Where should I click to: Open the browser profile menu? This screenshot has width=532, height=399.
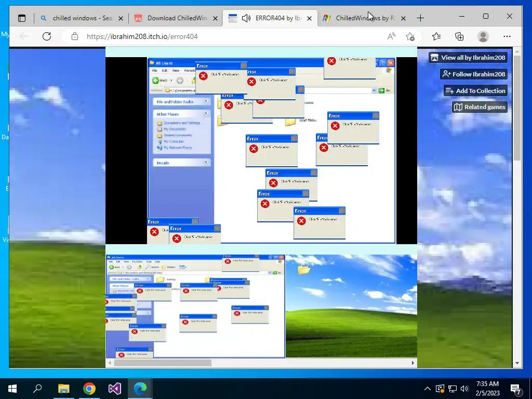[x=483, y=36]
